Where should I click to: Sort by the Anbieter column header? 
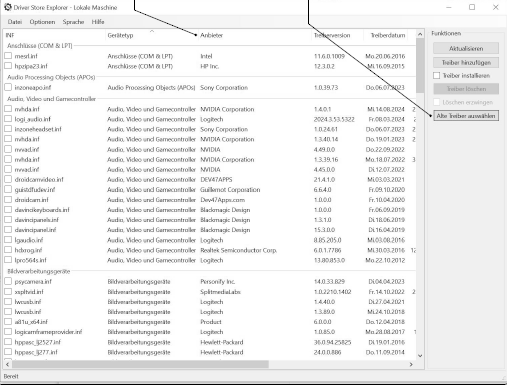click(x=211, y=35)
